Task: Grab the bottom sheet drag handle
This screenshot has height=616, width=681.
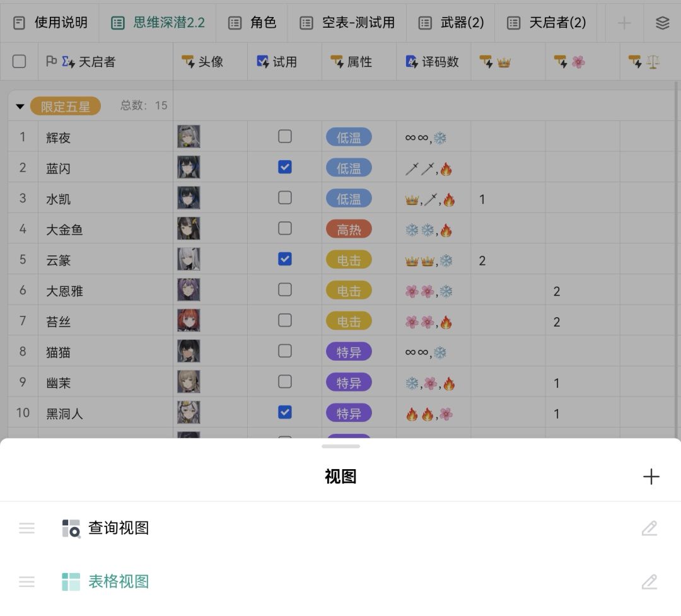Action: click(340, 446)
